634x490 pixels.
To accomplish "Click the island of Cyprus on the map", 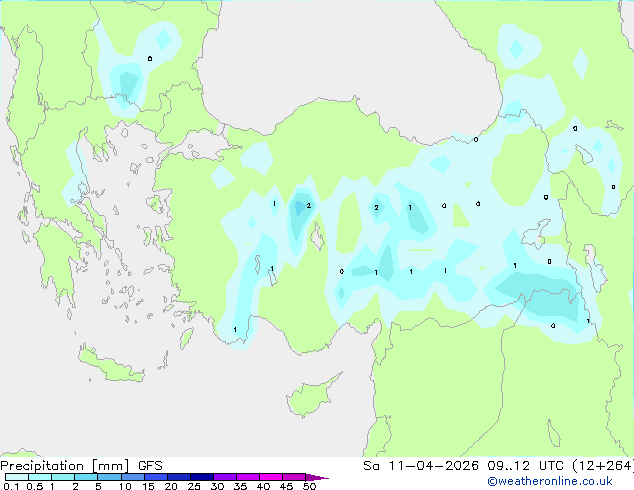I will pyautogui.click(x=311, y=397).
